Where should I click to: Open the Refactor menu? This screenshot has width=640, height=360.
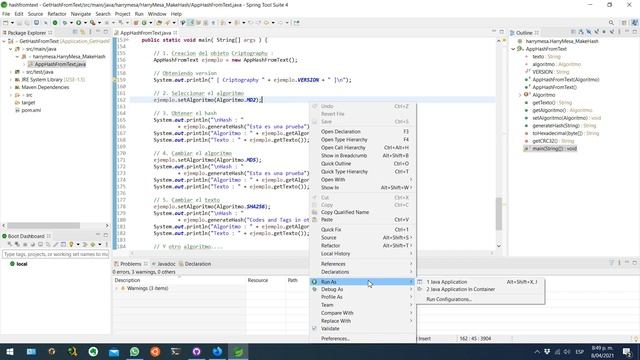[57, 14]
